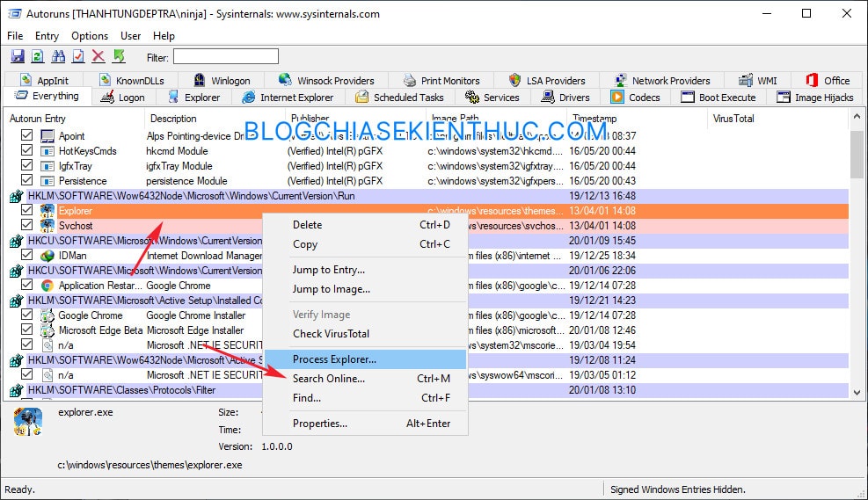Choose Check VirusTotal in context menu

tap(365, 334)
